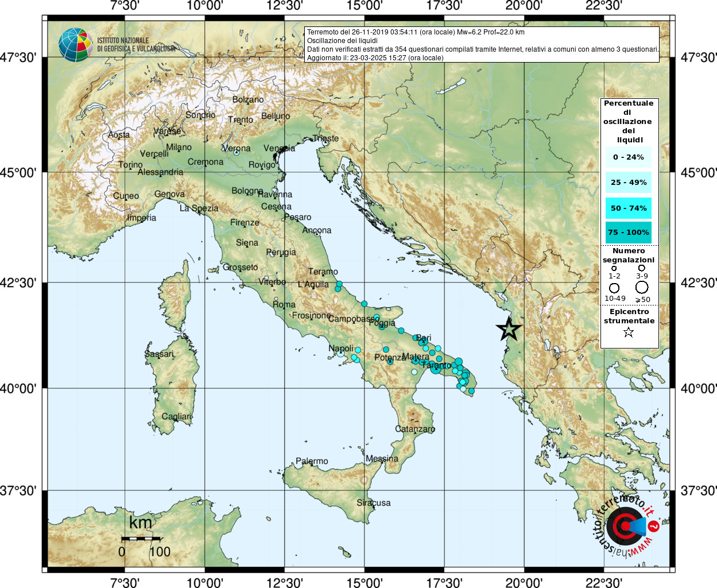Click the ≥50 reports circle symbol

coord(642,288)
